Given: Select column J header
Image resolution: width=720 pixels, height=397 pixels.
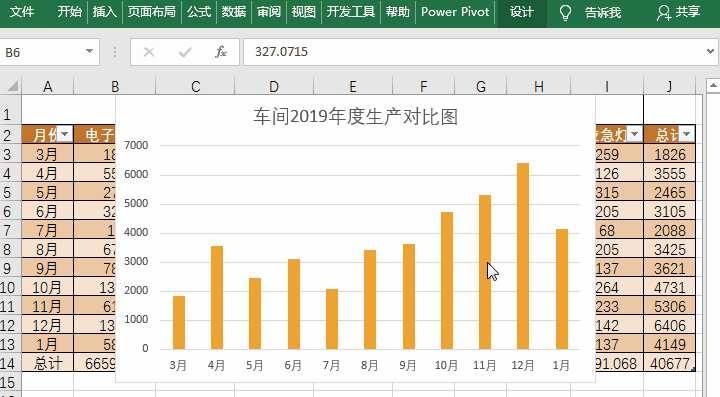Looking at the screenshot, I should pyautogui.click(x=669, y=86).
